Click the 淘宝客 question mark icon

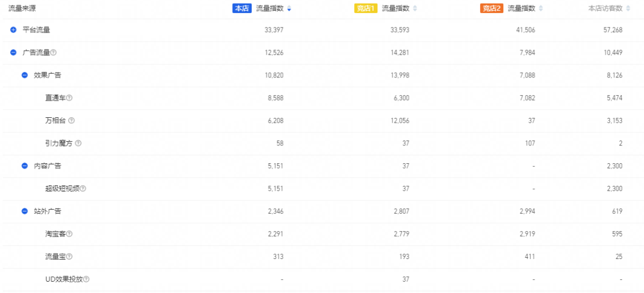tap(69, 234)
